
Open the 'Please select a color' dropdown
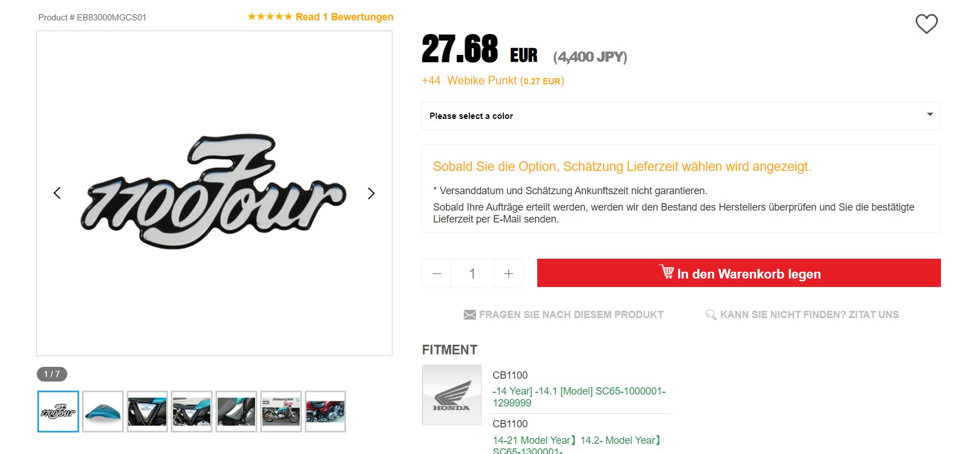[681, 116]
